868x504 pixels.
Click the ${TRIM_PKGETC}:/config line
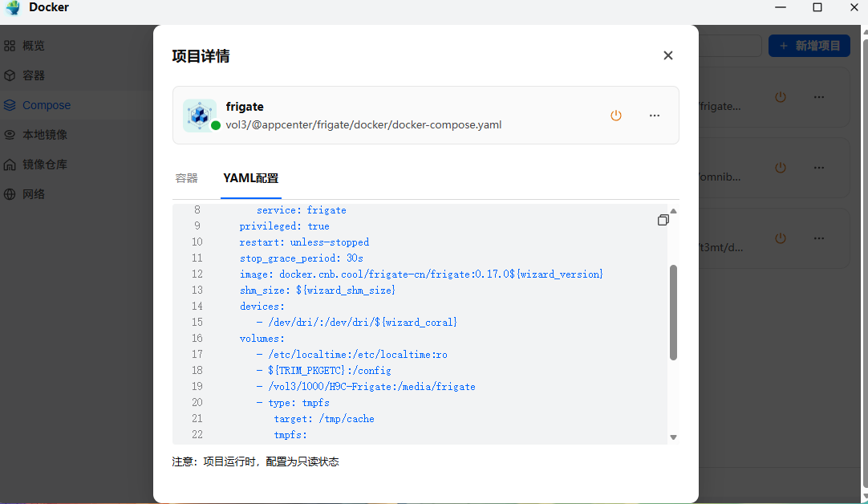(324, 371)
